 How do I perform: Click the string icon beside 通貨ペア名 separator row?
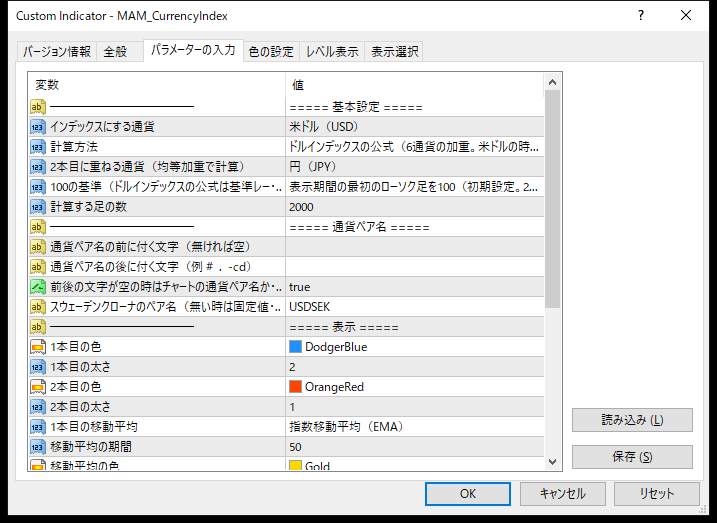pos(38,227)
